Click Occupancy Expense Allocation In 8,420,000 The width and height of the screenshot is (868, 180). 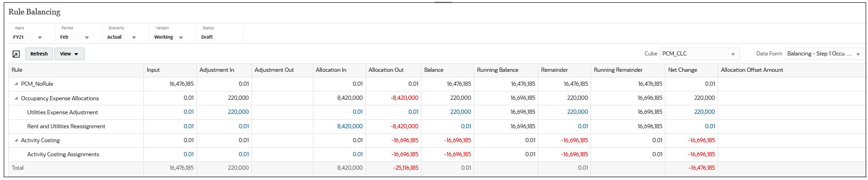[350, 98]
